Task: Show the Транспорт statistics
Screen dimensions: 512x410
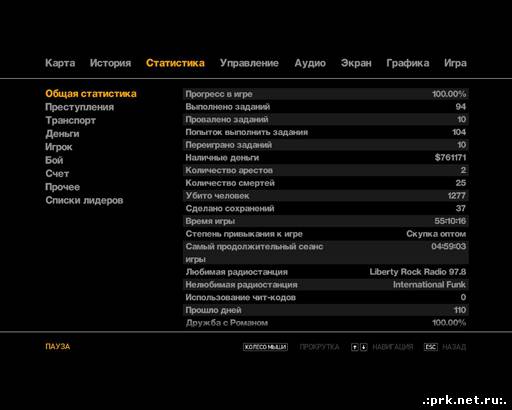Action: (x=70, y=120)
